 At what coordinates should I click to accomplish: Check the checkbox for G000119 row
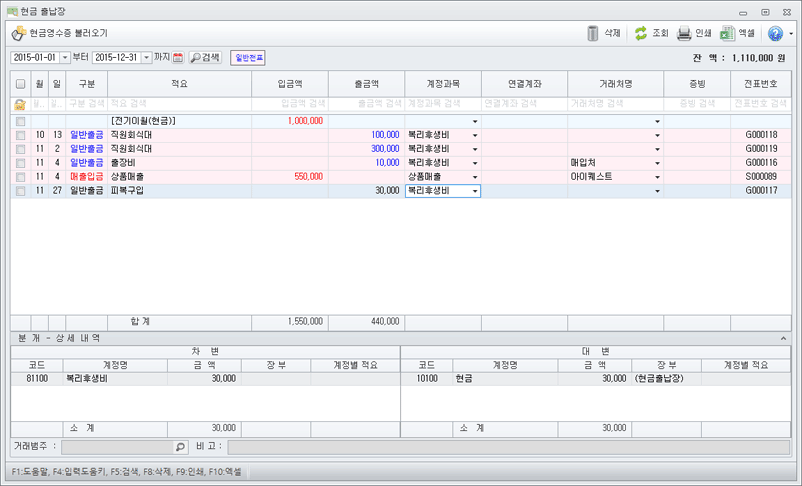(x=20, y=149)
